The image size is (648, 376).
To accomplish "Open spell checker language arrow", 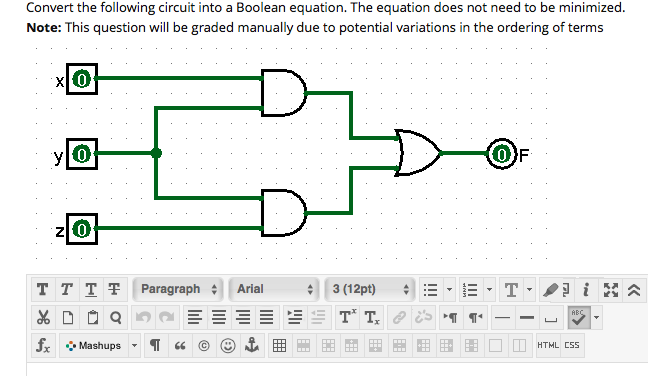I will coord(596,318).
